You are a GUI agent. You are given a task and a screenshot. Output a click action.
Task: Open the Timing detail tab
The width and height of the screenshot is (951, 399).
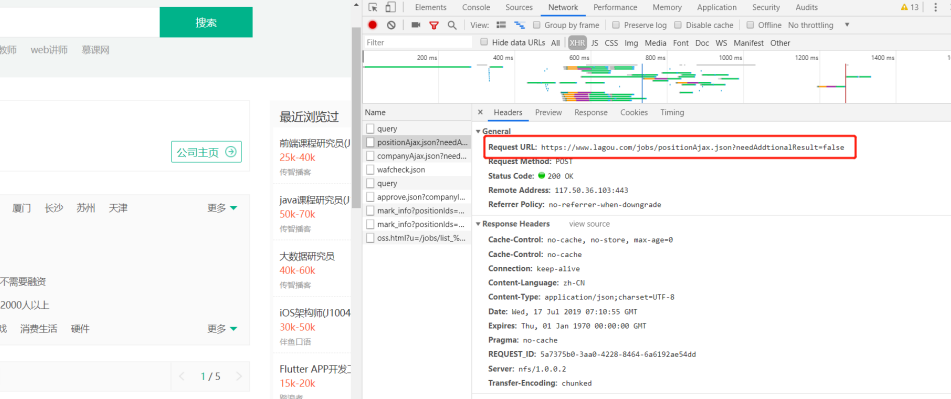click(x=672, y=112)
